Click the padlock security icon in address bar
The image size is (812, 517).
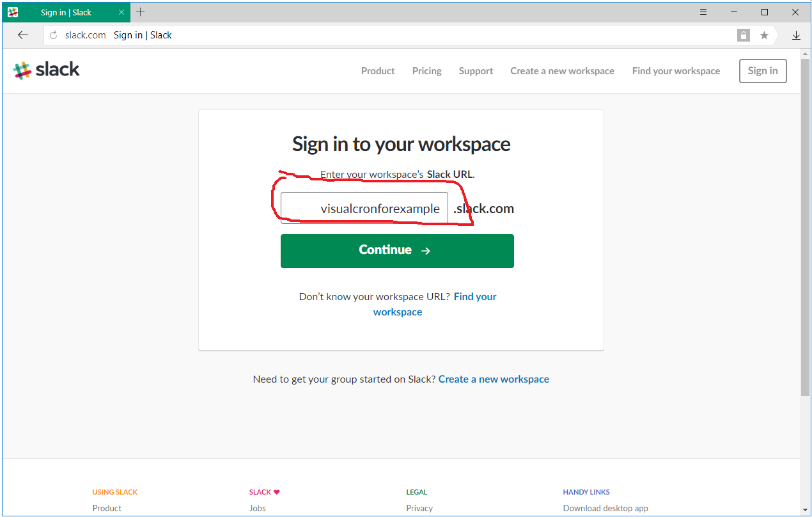(743, 35)
